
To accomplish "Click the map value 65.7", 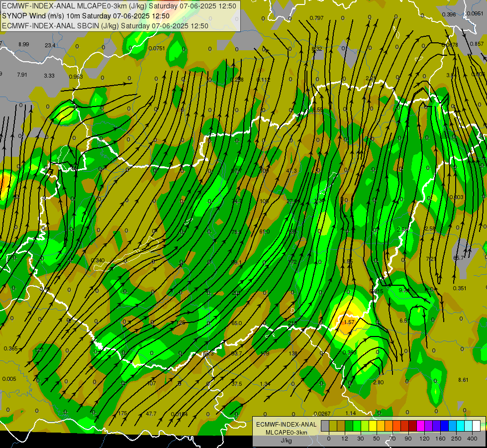I will tap(459, 258).
